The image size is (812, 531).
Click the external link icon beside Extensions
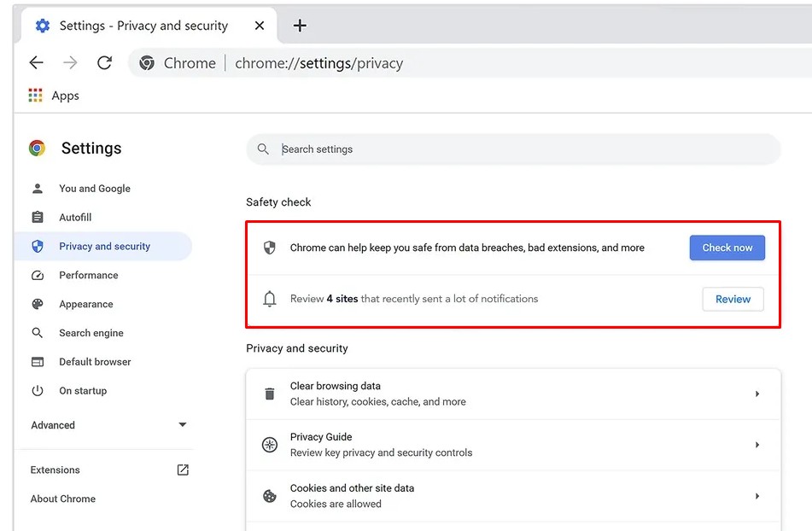pos(183,470)
